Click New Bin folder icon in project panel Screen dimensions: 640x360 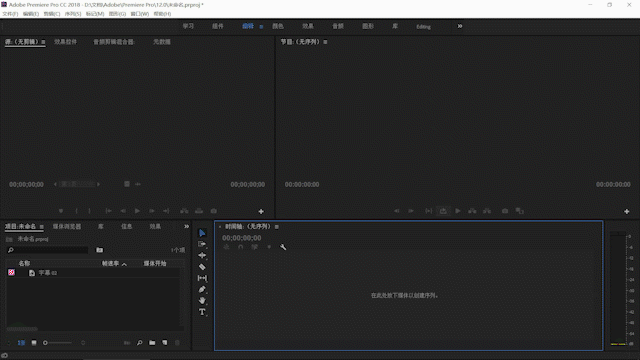click(x=152, y=343)
